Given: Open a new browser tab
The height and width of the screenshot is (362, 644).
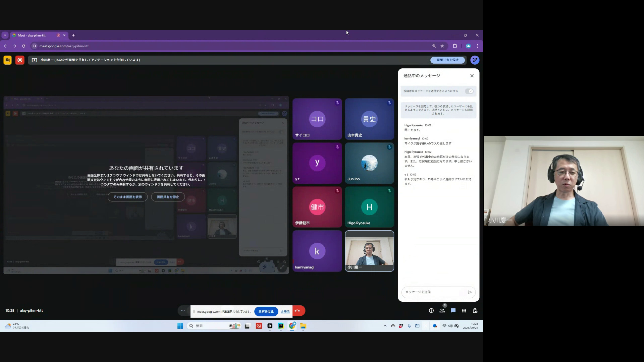Looking at the screenshot, I should click(x=73, y=35).
